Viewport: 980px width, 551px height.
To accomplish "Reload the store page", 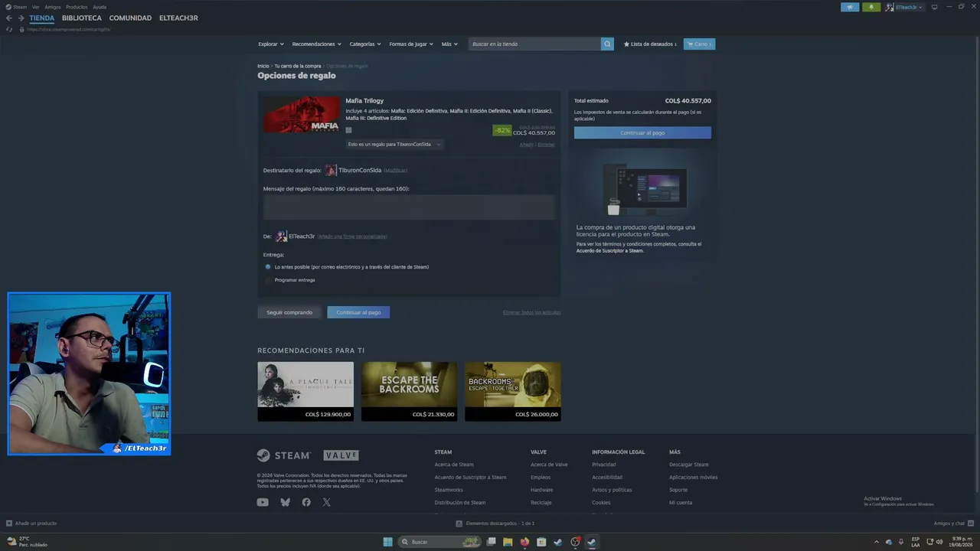I will click(x=9, y=29).
